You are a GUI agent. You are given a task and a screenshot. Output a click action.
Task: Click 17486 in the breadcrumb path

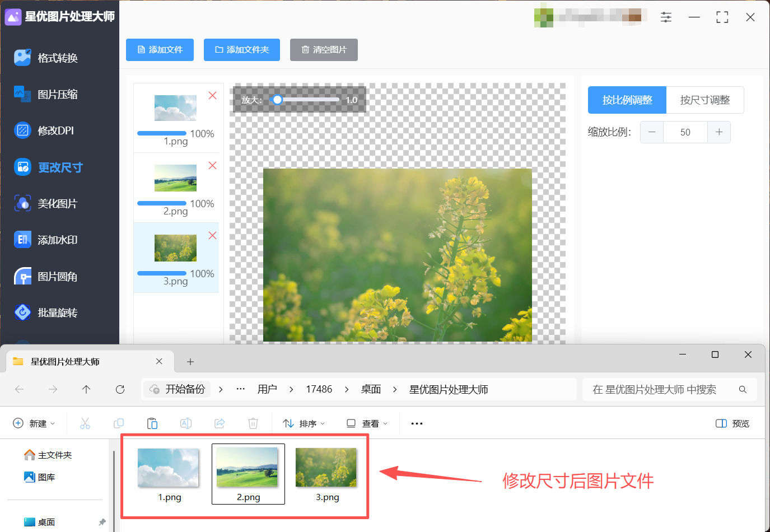point(319,389)
